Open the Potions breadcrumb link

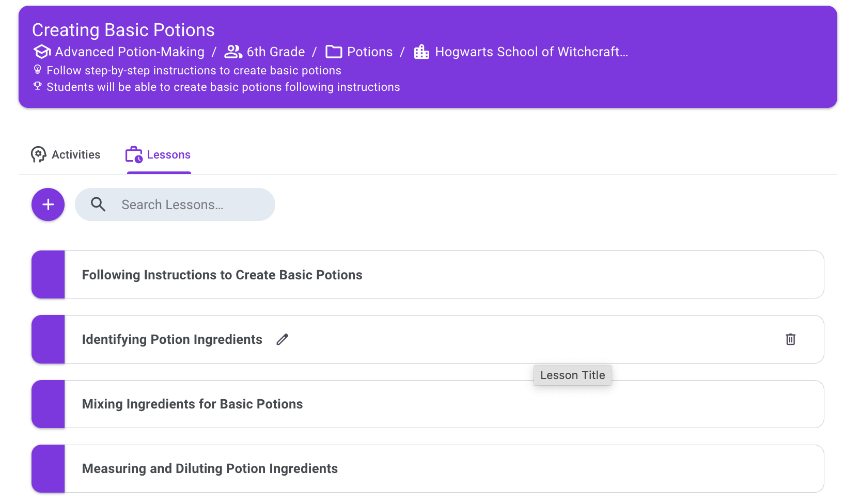370,52
